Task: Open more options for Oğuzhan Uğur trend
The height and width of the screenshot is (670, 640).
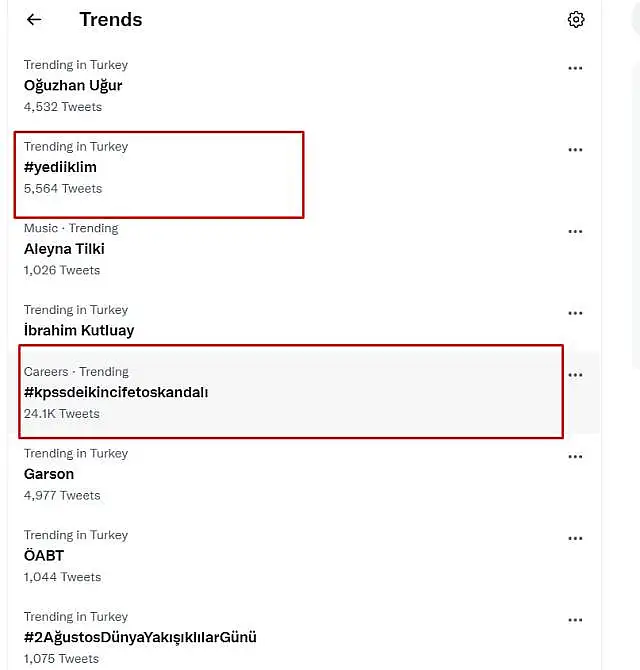Action: pos(575,68)
